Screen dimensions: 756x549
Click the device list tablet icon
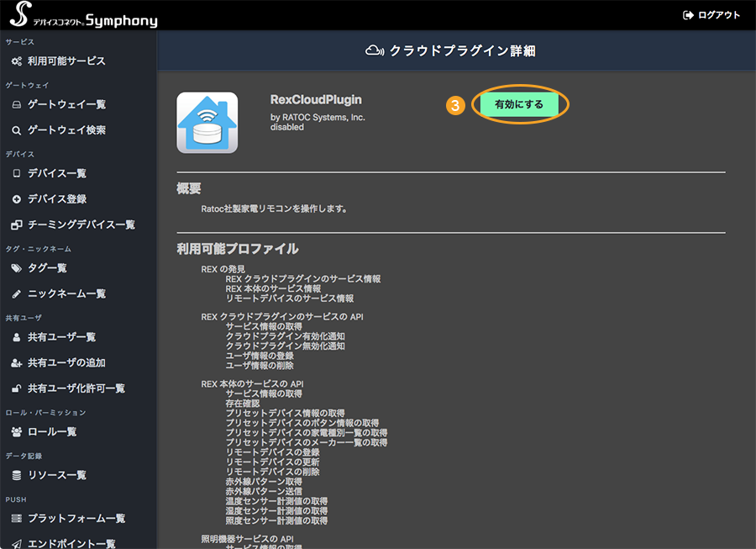[17, 173]
